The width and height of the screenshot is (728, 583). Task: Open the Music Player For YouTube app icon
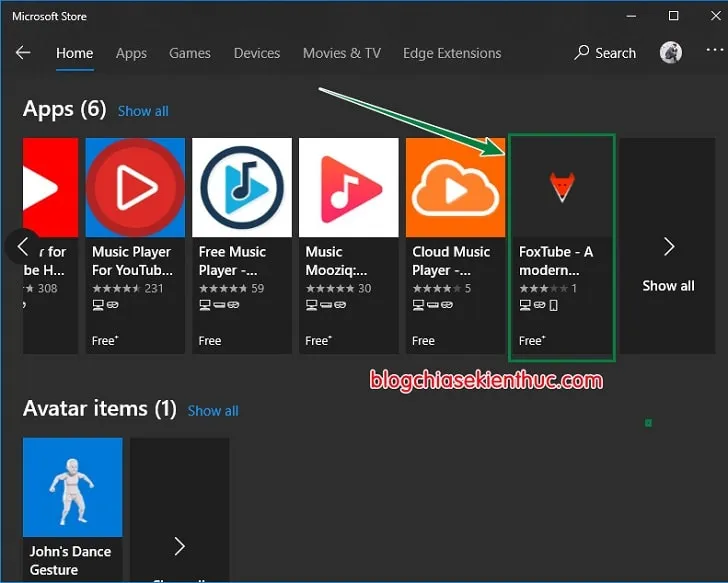[135, 188]
